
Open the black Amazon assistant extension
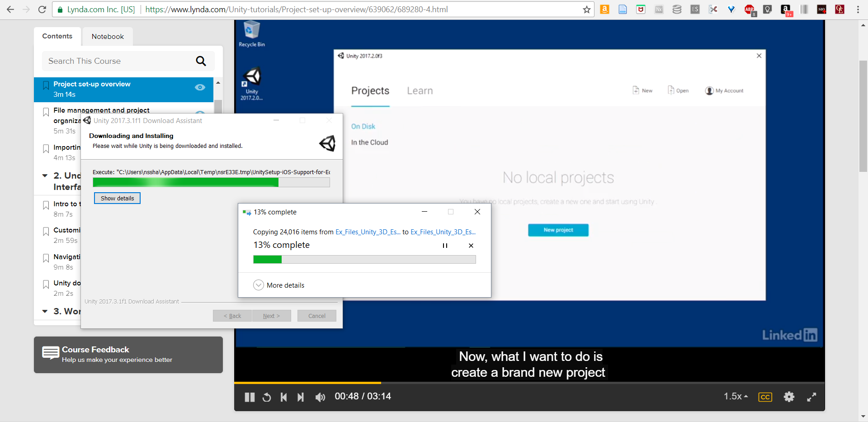coord(786,9)
